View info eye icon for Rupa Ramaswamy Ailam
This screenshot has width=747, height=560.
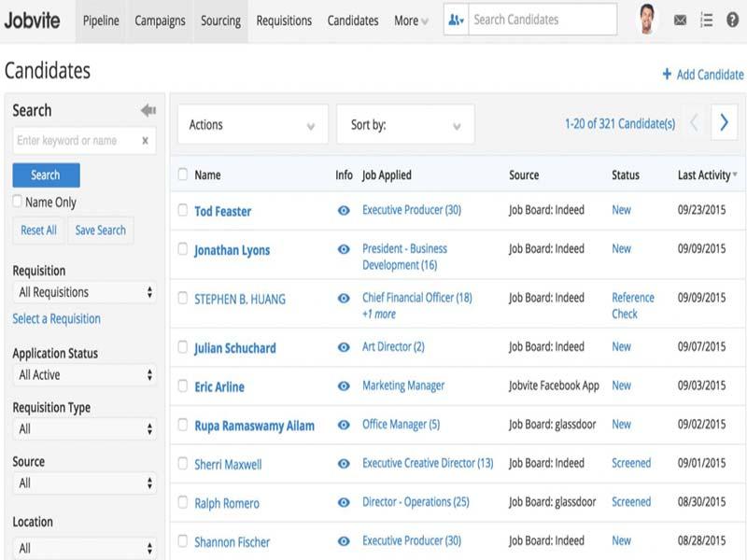344,425
